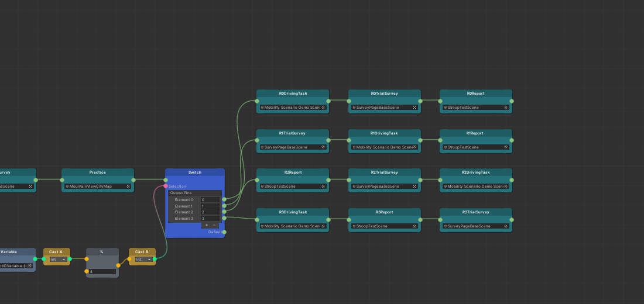The image size is (644, 304).
Task: Open object picker on the Variable node field
Action: click(30, 265)
